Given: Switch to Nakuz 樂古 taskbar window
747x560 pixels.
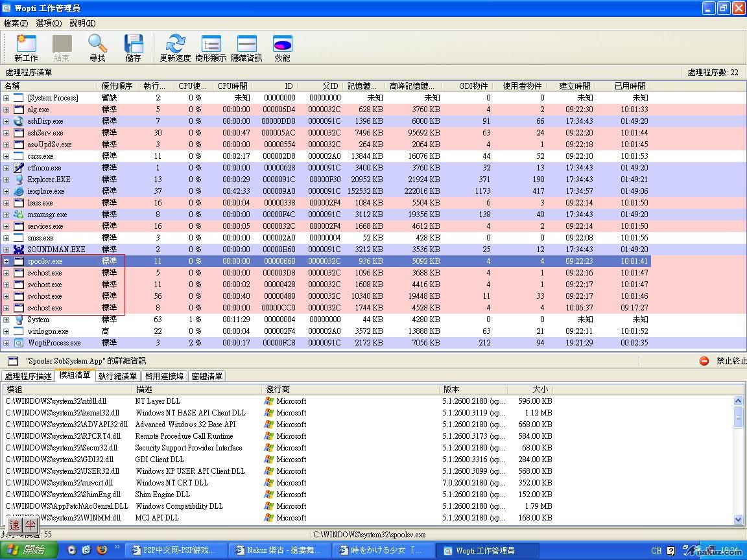Looking at the screenshot, I should click(278, 550).
